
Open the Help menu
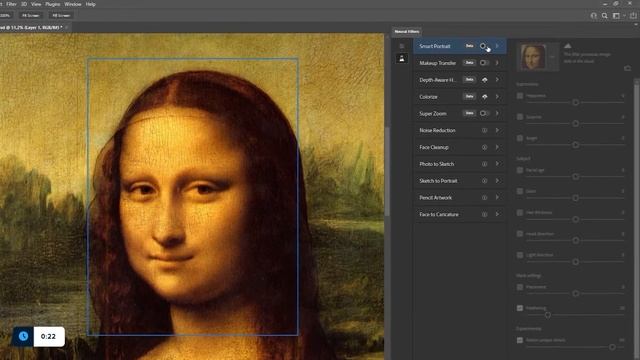point(90,4)
